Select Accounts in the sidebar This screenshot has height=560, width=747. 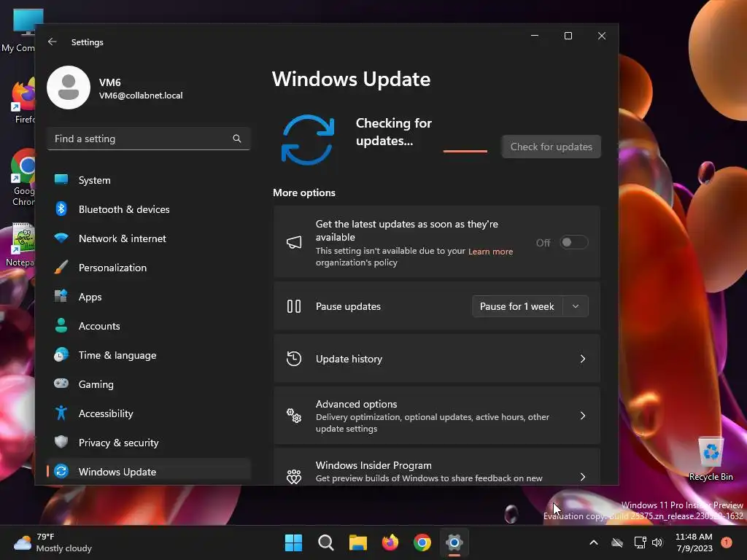149,326
